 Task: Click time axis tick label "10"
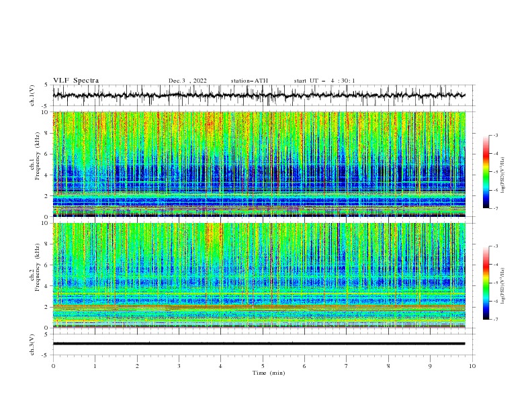point(472,366)
